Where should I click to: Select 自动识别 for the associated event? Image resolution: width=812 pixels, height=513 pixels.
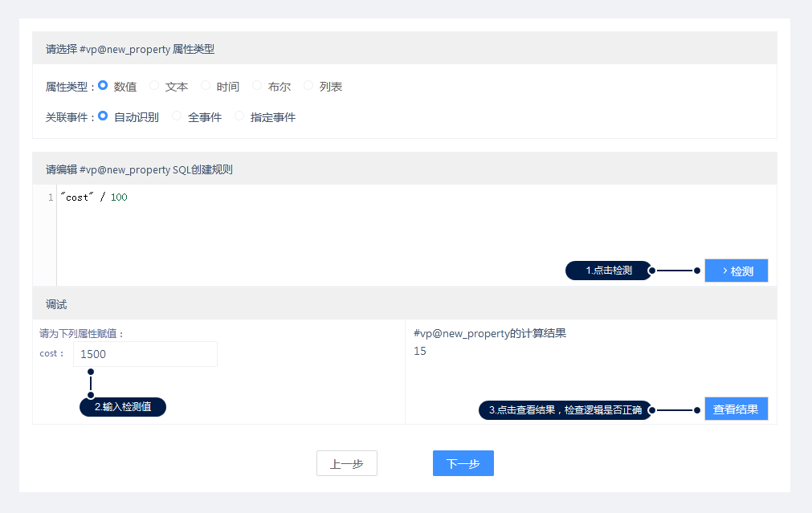(103, 116)
